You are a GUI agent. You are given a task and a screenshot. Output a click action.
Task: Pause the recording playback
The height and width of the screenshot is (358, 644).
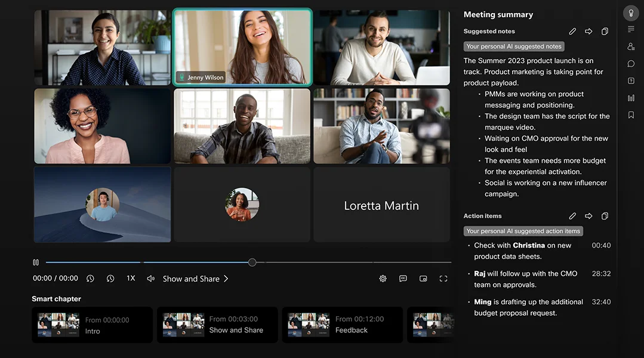point(36,263)
